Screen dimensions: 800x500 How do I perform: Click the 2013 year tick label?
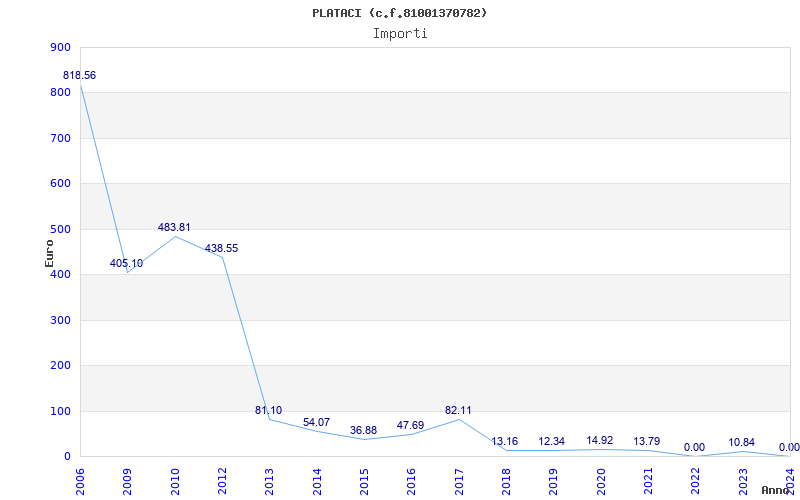(269, 482)
